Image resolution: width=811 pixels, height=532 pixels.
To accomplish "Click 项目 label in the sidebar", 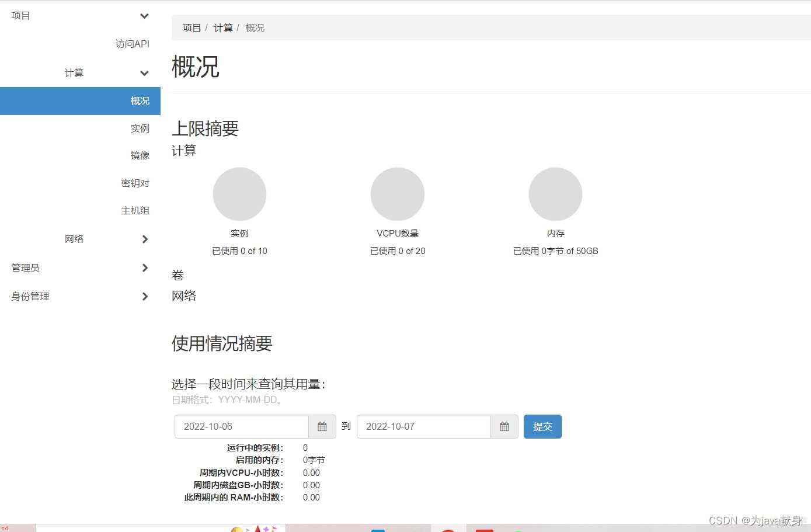I will pyautogui.click(x=20, y=16).
